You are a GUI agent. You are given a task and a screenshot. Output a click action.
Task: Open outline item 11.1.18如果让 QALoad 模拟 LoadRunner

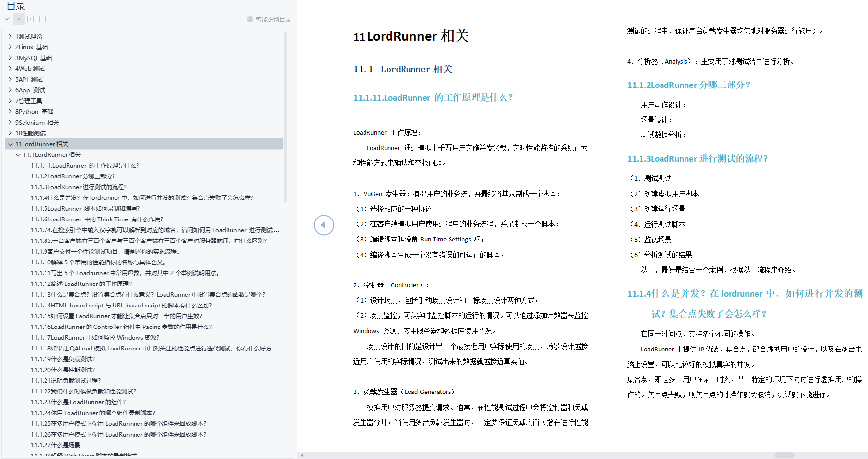(x=155, y=348)
